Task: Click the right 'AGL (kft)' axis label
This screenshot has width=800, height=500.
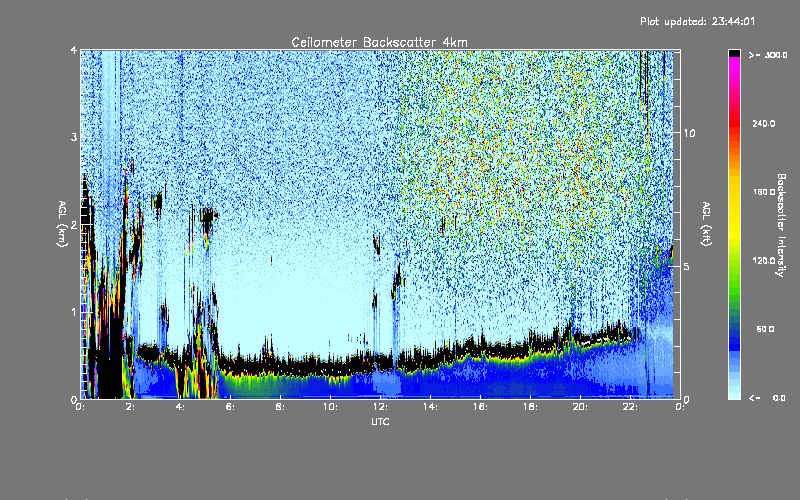Action: [x=706, y=224]
